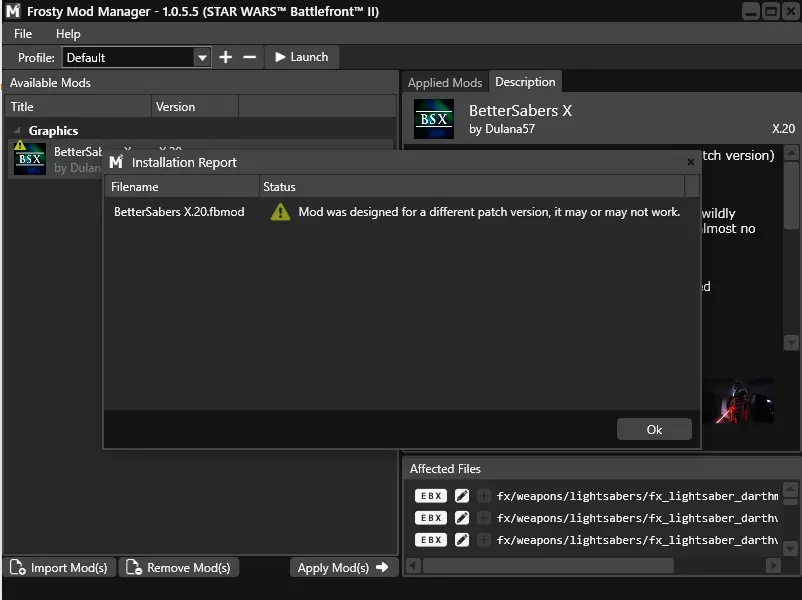The image size is (802, 600).
Task: Switch to the Applied Mods tab
Action: tap(444, 82)
